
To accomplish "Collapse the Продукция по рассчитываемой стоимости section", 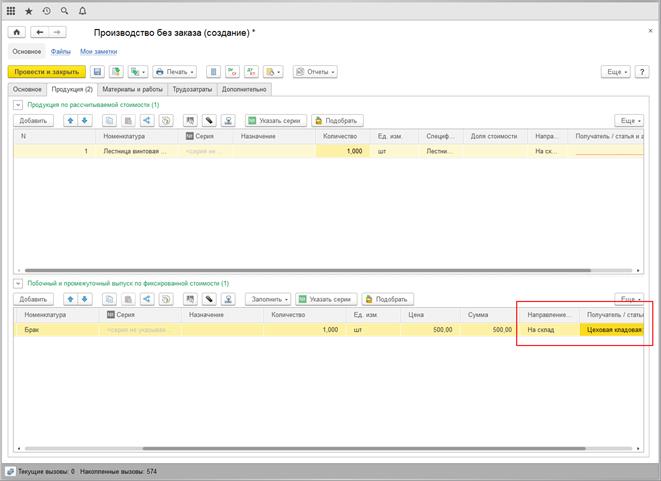I will [16, 105].
